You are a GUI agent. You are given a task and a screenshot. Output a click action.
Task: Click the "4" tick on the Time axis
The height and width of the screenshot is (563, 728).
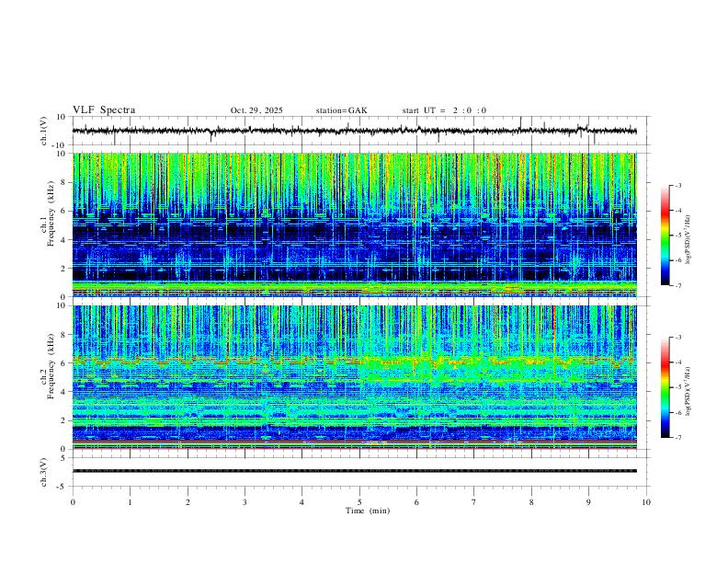(302, 502)
